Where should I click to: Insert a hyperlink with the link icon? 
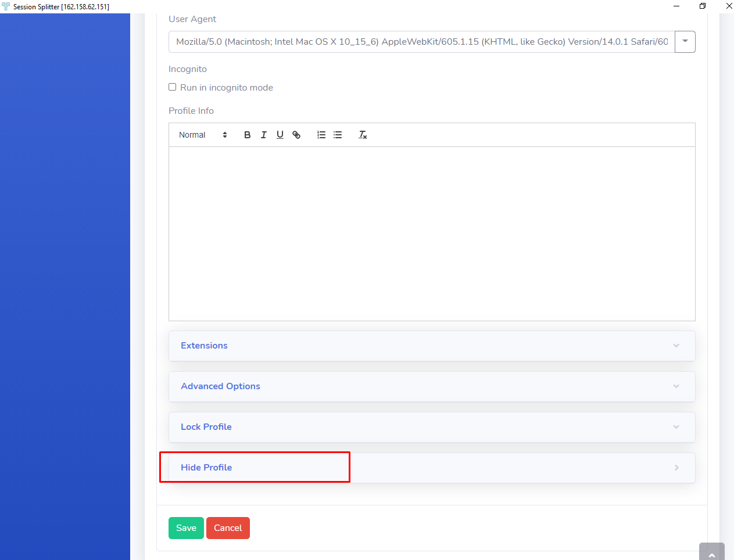click(x=296, y=135)
